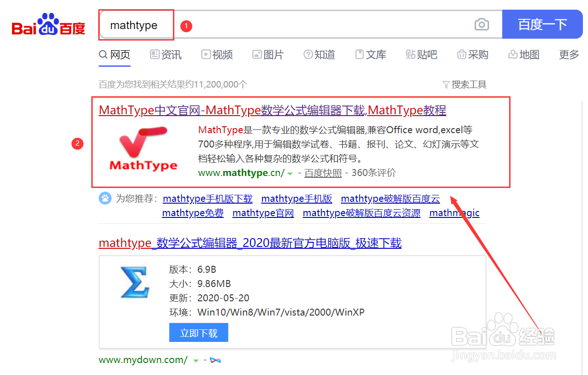Open camera image search icon
The image size is (588, 375).
tap(481, 24)
